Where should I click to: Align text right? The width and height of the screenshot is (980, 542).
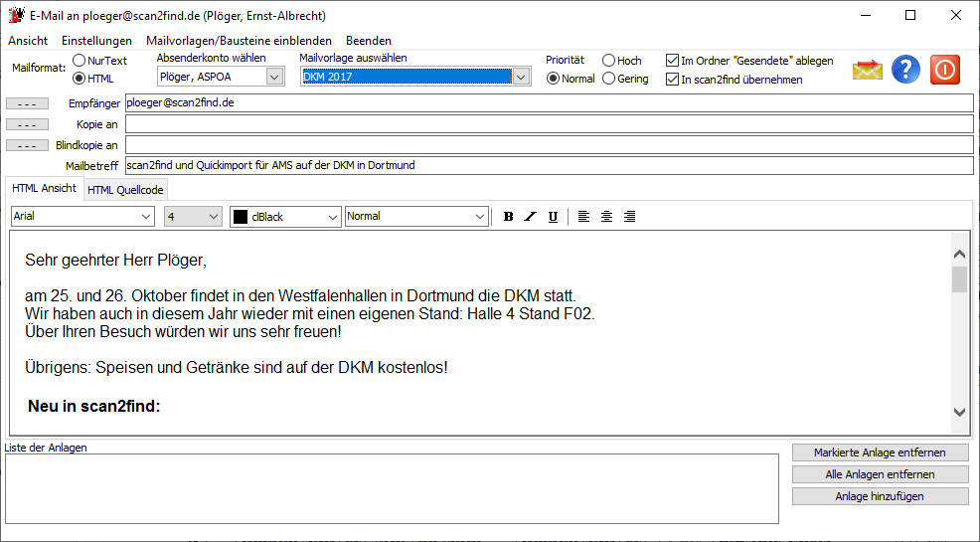coord(629,217)
